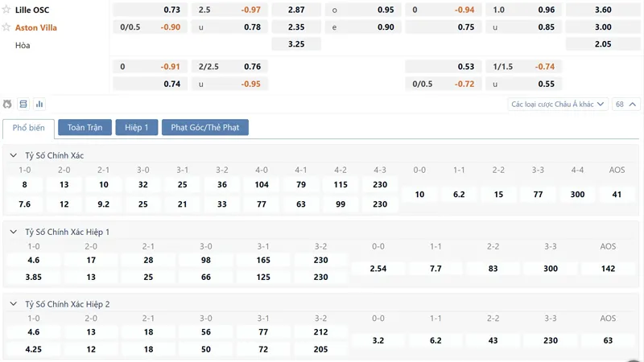Open the Hiệp 1 tab
Screen dimensions: 644x362
(137, 127)
